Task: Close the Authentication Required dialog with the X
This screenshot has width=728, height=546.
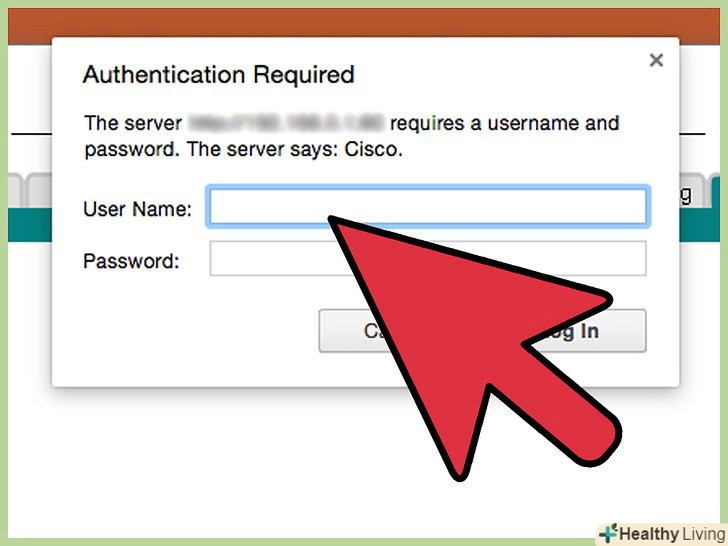Action: point(656,60)
